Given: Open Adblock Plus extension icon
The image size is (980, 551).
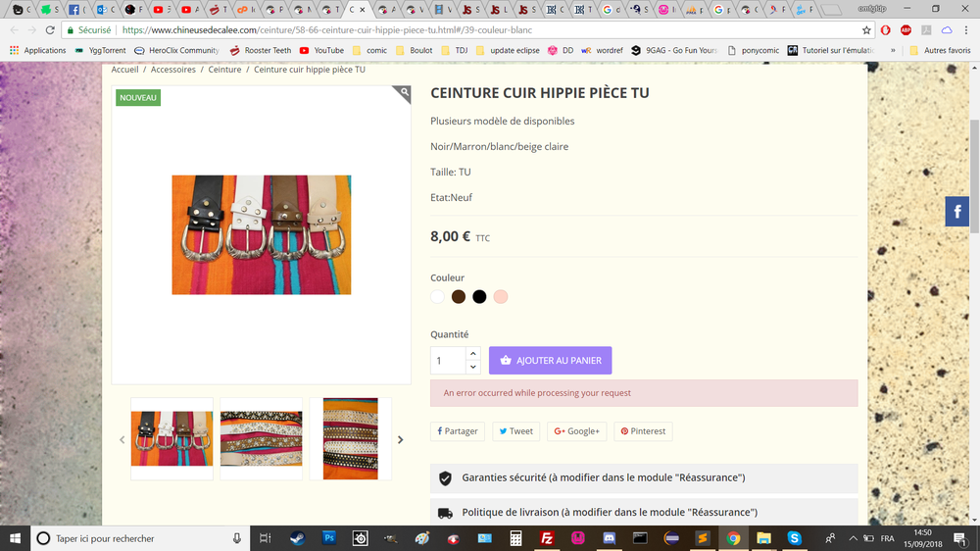Looking at the screenshot, I should pos(906,30).
